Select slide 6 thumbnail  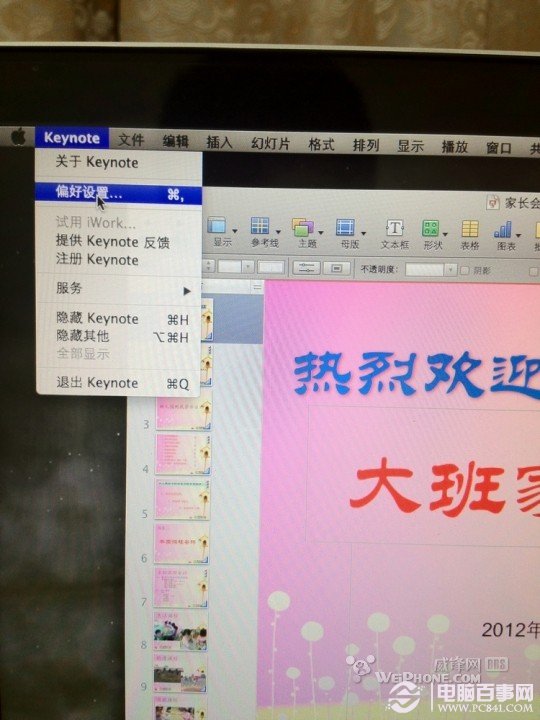181,544
